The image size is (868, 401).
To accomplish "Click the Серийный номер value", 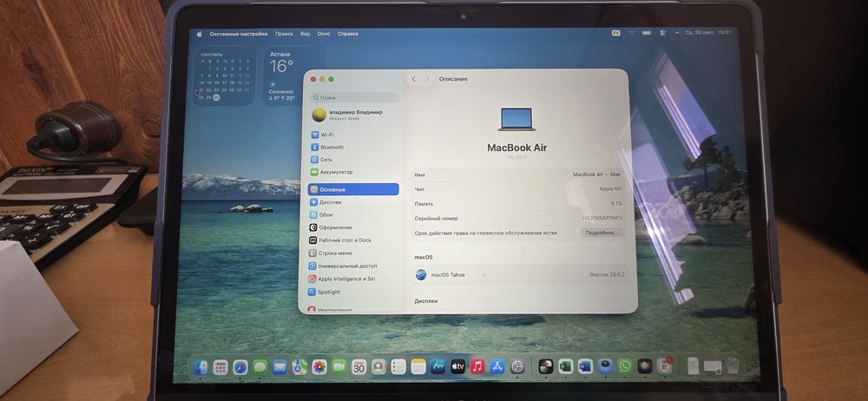I will (x=602, y=218).
